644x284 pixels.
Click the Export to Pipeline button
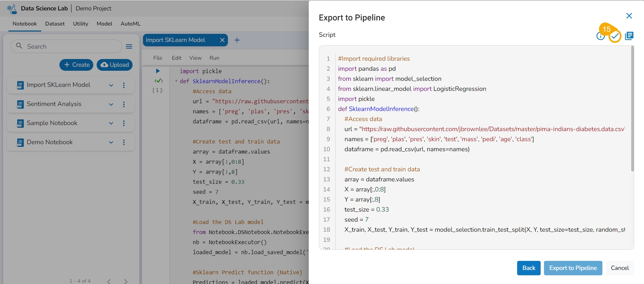point(573,268)
